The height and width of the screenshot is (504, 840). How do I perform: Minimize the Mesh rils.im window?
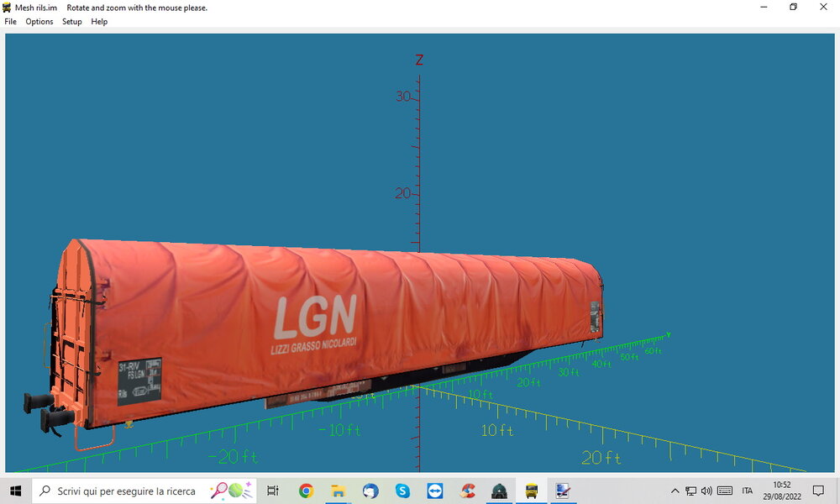tap(764, 7)
